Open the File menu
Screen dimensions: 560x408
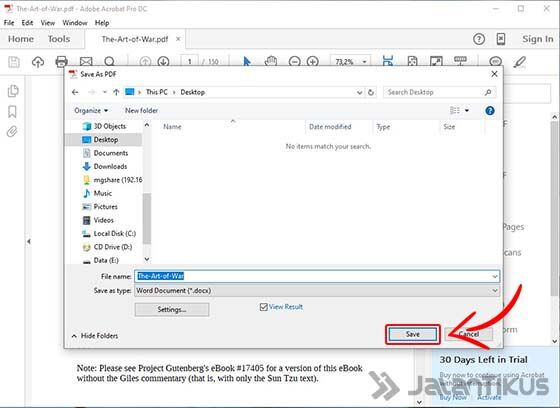[x=9, y=23]
